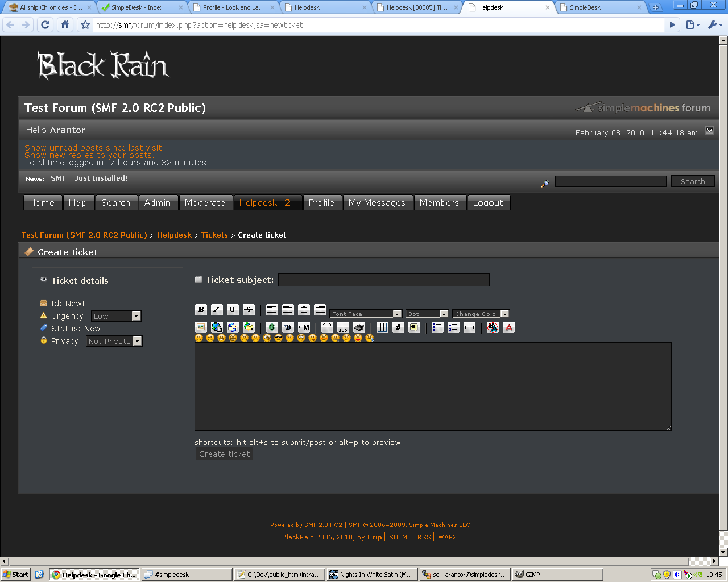Open the Privacy dropdown 'Not Private'

[x=114, y=341]
